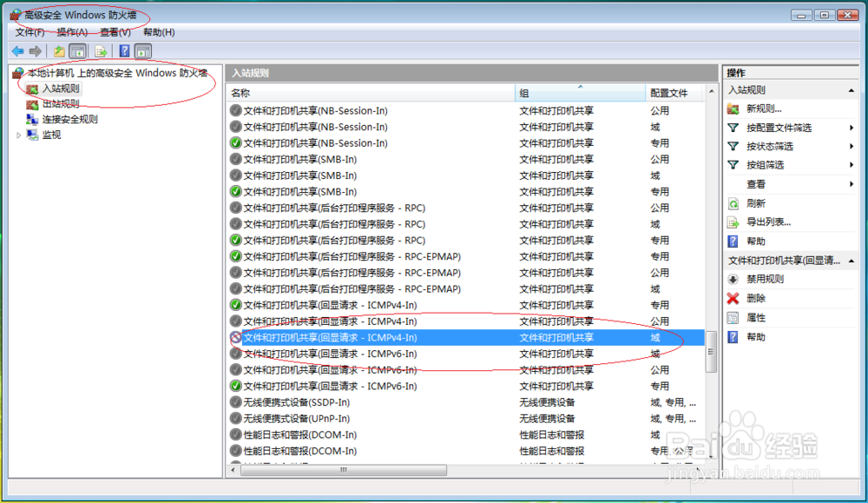Click the back navigation arrow icon
The width and height of the screenshot is (868, 503).
[16, 50]
